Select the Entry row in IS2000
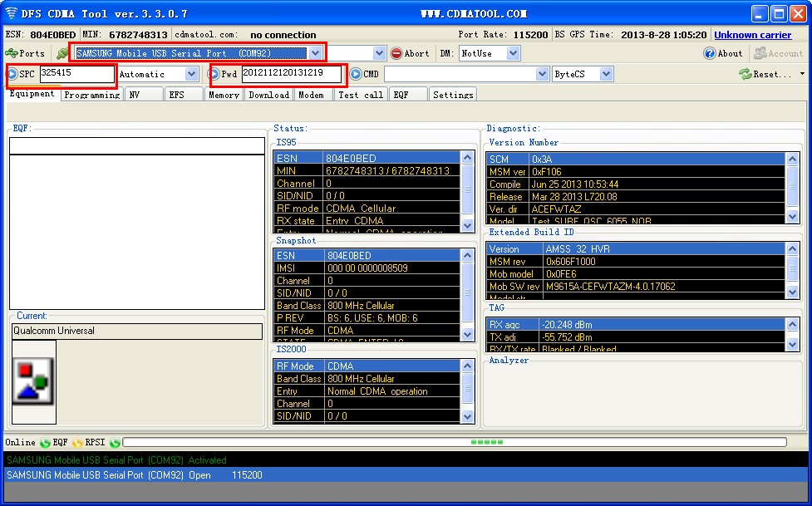Screen dimensions: 812x506 [x=367, y=391]
